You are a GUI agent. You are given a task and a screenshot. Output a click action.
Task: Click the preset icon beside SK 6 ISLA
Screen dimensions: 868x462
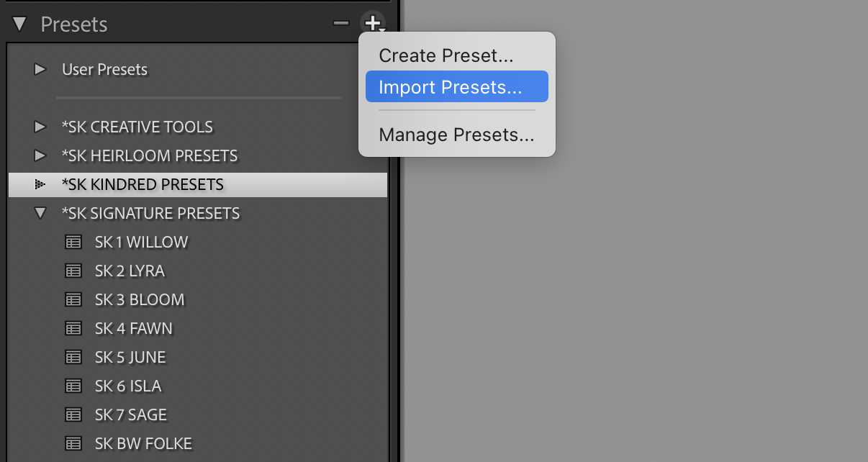(x=73, y=386)
